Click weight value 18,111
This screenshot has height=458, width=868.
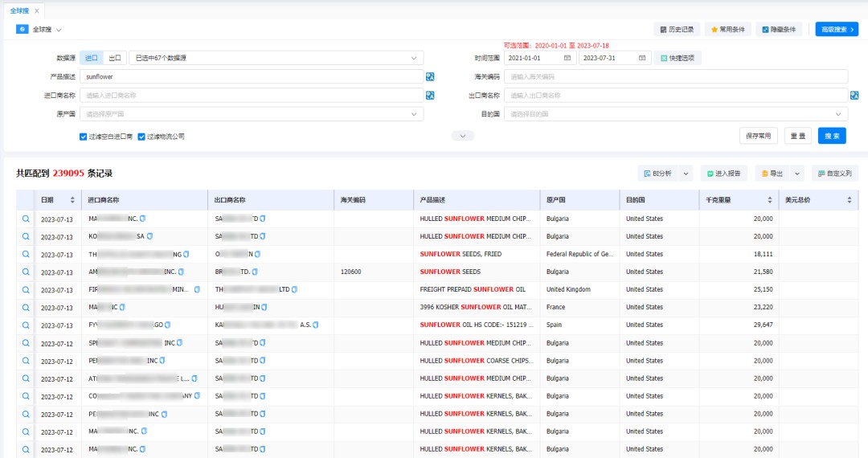tap(763, 255)
